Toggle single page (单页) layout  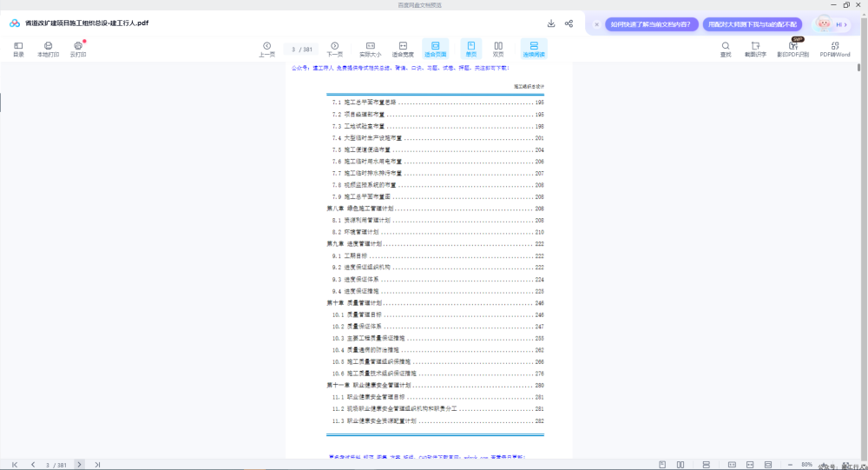point(471,49)
